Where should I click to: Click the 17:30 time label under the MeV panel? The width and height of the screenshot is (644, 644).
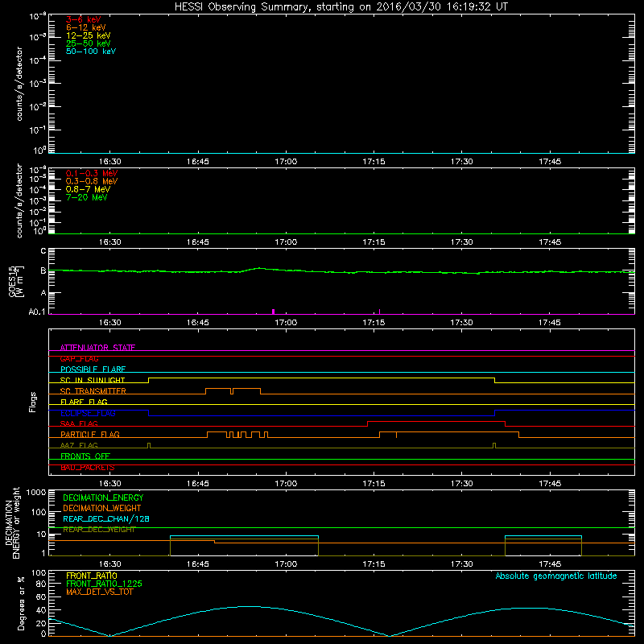[461, 242]
